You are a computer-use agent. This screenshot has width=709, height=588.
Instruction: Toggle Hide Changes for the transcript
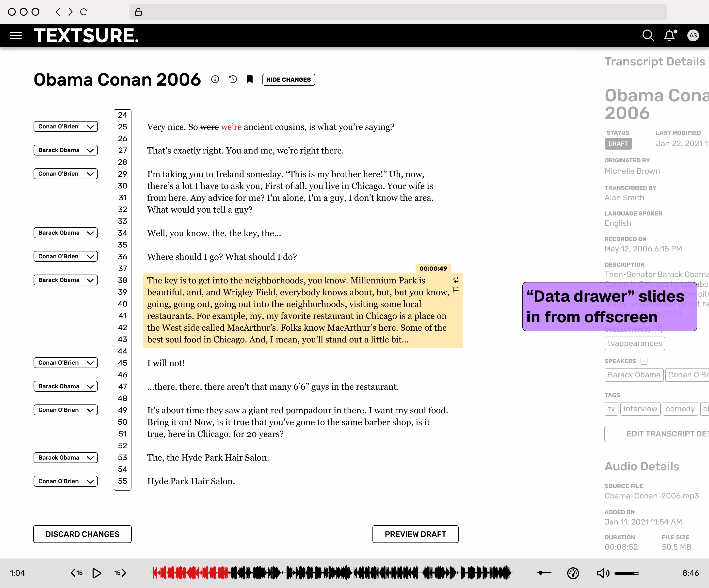(288, 80)
